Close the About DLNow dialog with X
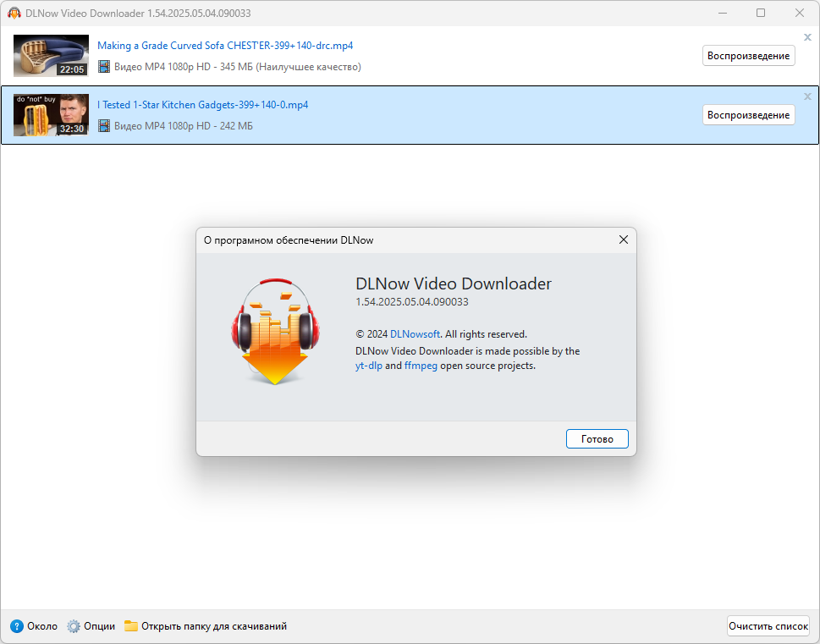Image resolution: width=820 pixels, height=644 pixels. point(624,239)
